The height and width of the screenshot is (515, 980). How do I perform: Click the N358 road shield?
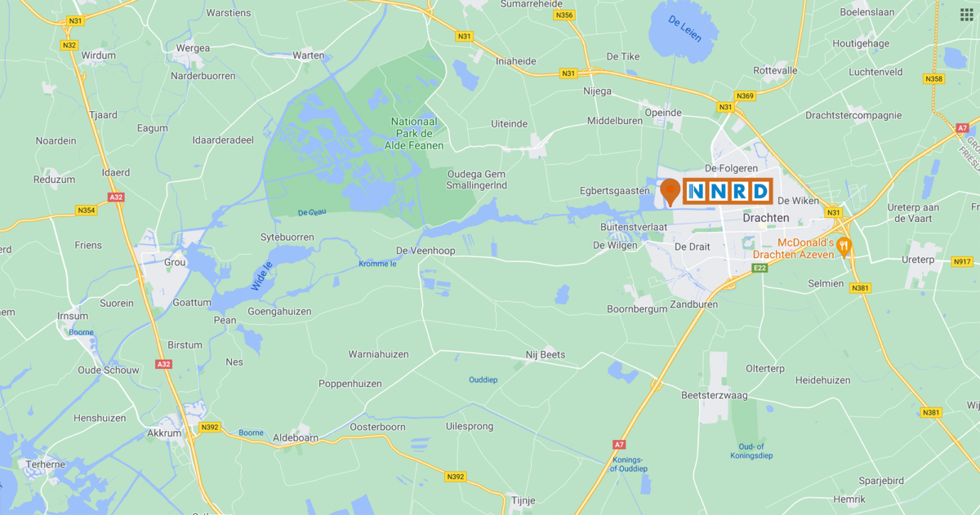934,78
